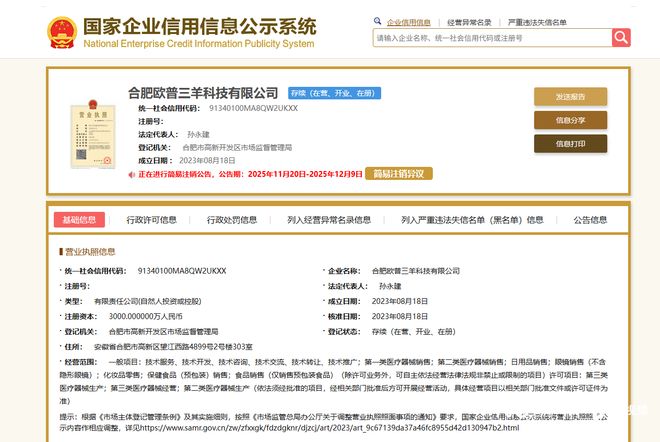The width and height of the screenshot is (660, 442).
Task: Click the address 安徽省合肥市高新区望江西路4899号2号楼303室
Action: (x=173, y=346)
